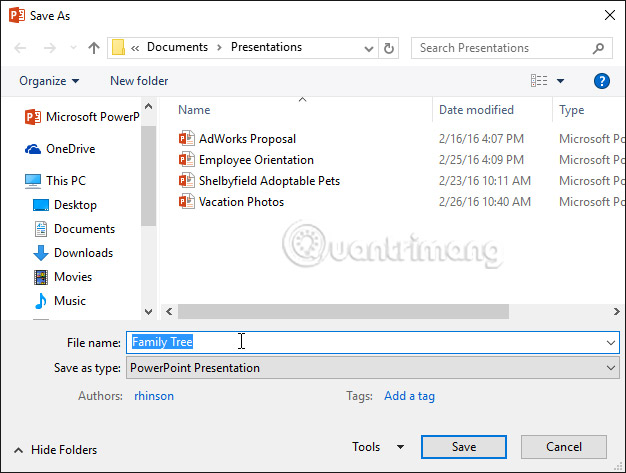This screenshot has height=473, width=626.
Task: Click the Movies film strip icon
Action: coord(41,277)
